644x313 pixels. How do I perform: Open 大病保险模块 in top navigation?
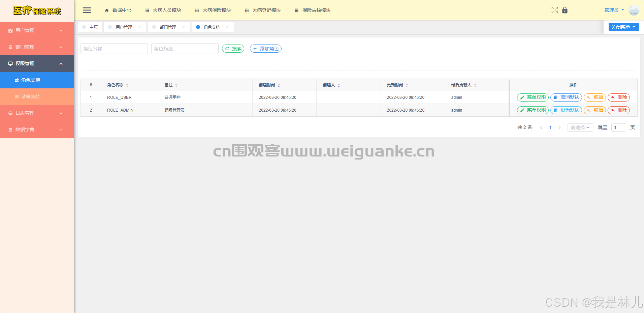pyautogui.click(x=213, y=10)
